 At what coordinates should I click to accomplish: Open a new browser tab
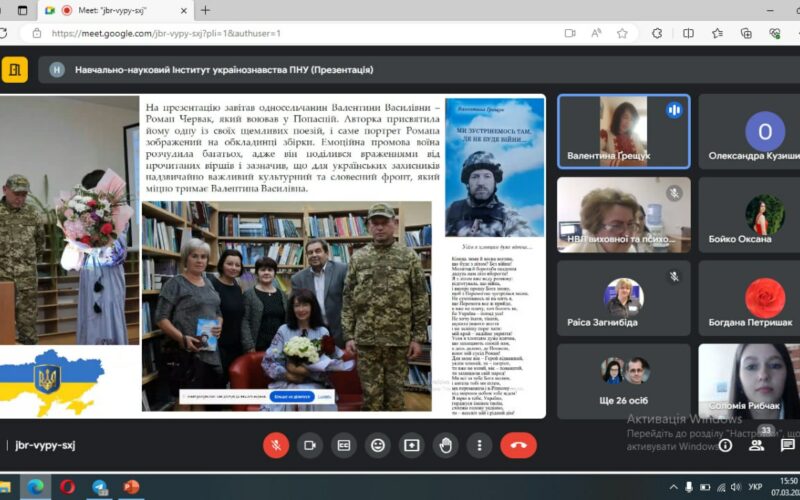click(x=205, y=10)
